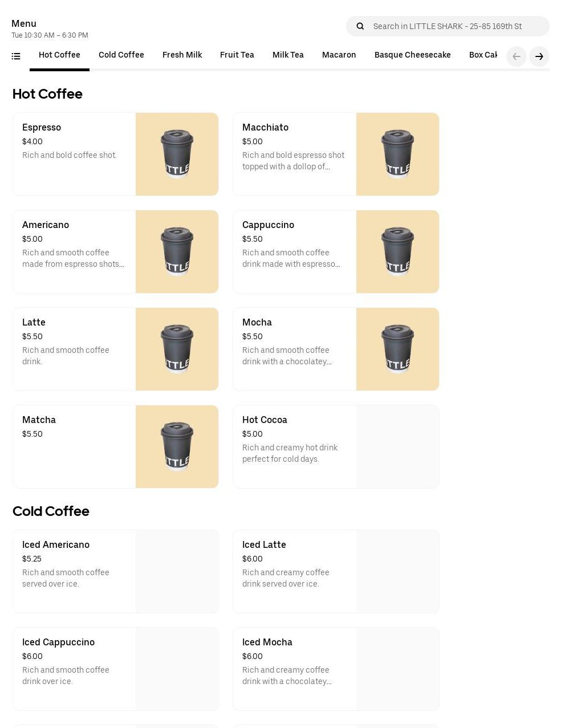Click the Hot Cocoa item title

coord(265,420)
